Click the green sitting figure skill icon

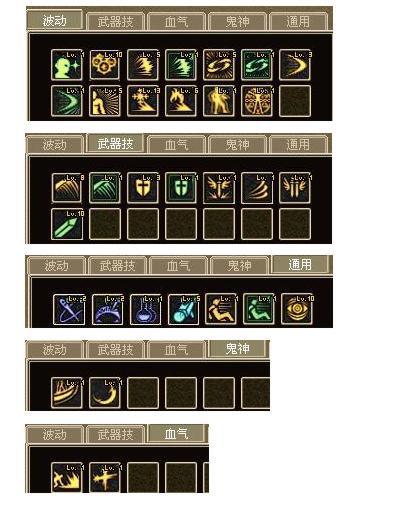point(259,309)
